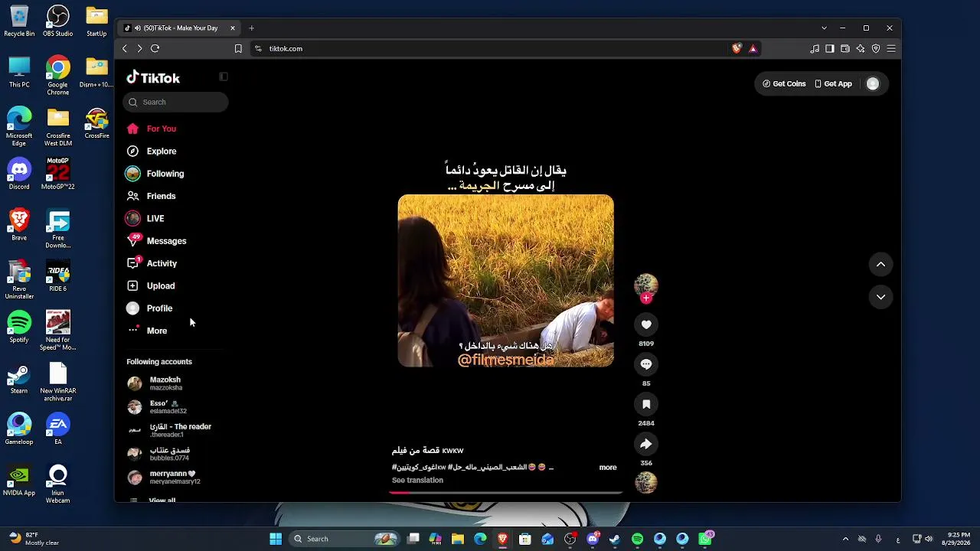Follow the creator with the red plus badge
Viewport: 980px width, 551px height.
(x=646, y=298)
